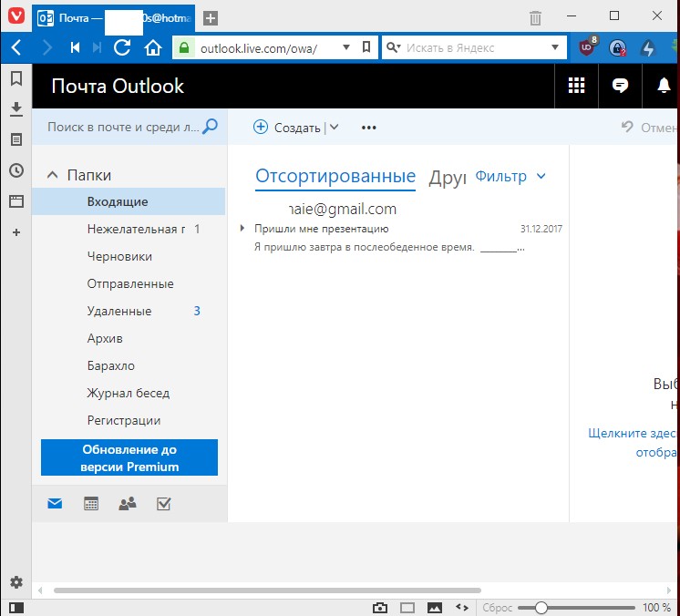Open more commands ellipsis menu
Image resolution: width=680 pixels, height=616 pixels.
point(368,128)
